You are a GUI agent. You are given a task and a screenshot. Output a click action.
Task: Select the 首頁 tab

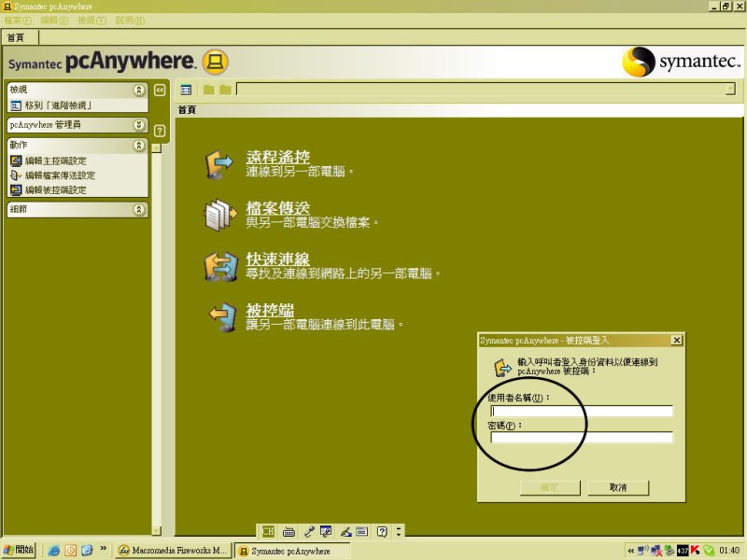(20, 37)
